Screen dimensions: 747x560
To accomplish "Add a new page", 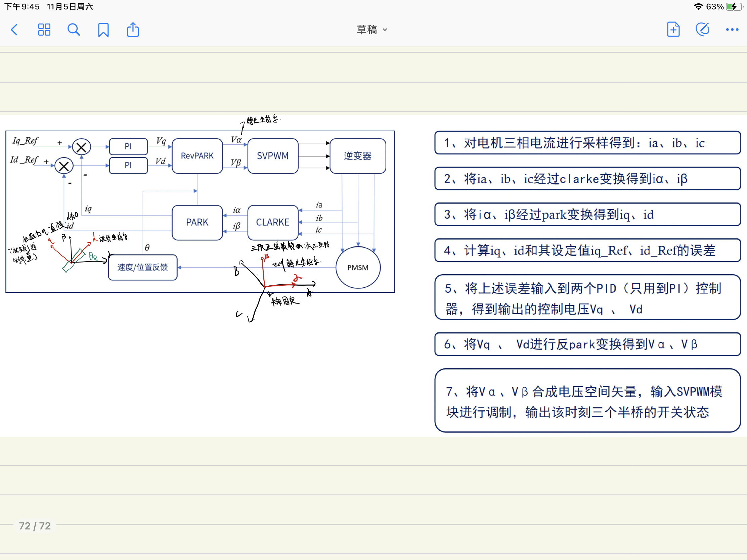I will click(673, 30).
